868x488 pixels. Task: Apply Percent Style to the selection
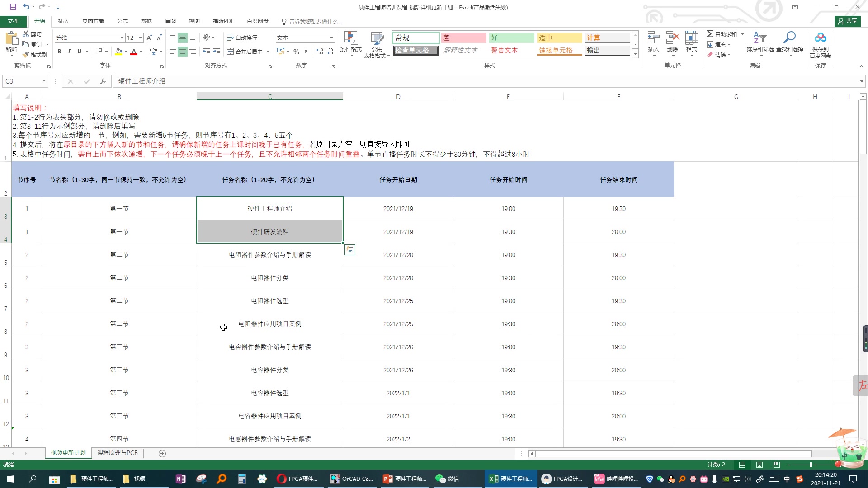(x=297, y=52)
